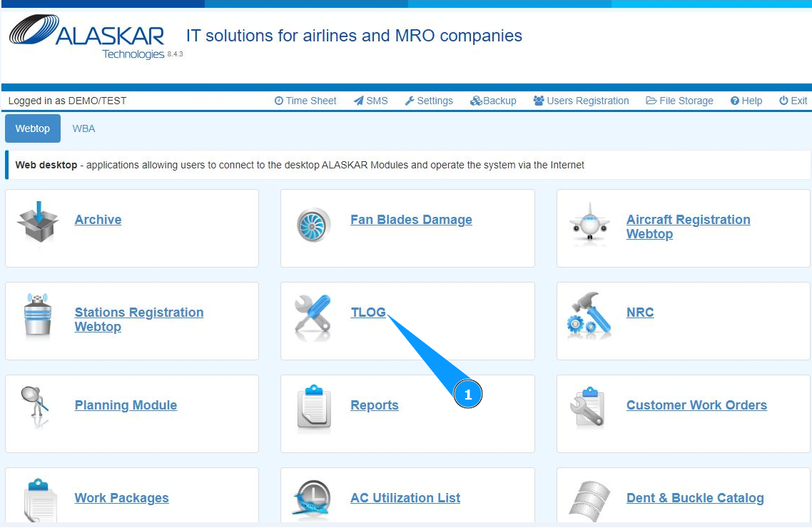The height and width of the screenshot is (528, 812).
Task: Open SMS from top menu
Action: pyautogui.click(x=371, y=101)
